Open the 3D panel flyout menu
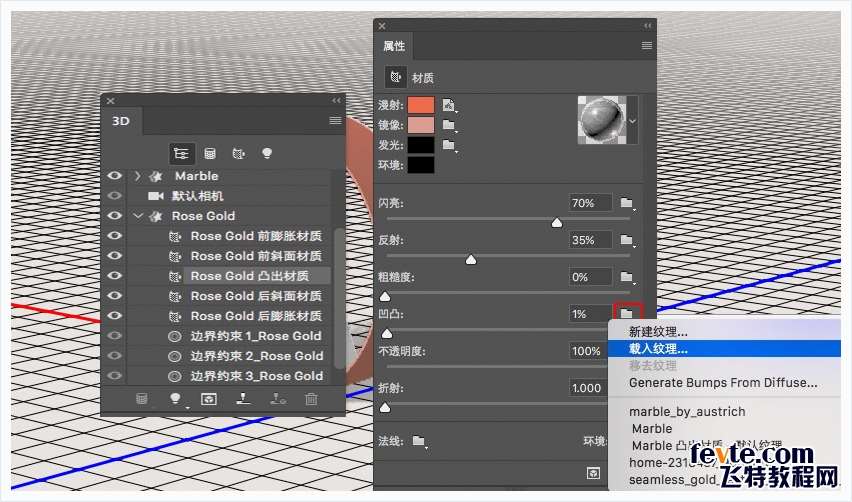 coord(335,121)
